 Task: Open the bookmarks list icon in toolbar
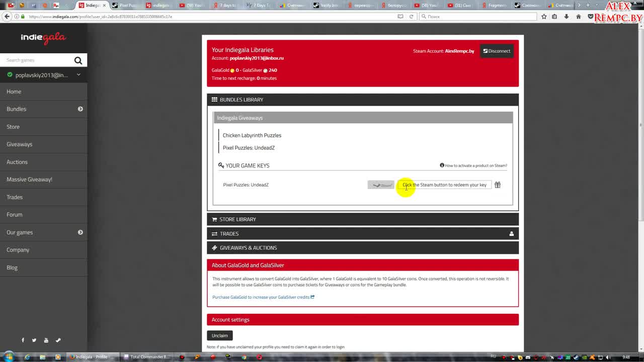click(554, 17)
